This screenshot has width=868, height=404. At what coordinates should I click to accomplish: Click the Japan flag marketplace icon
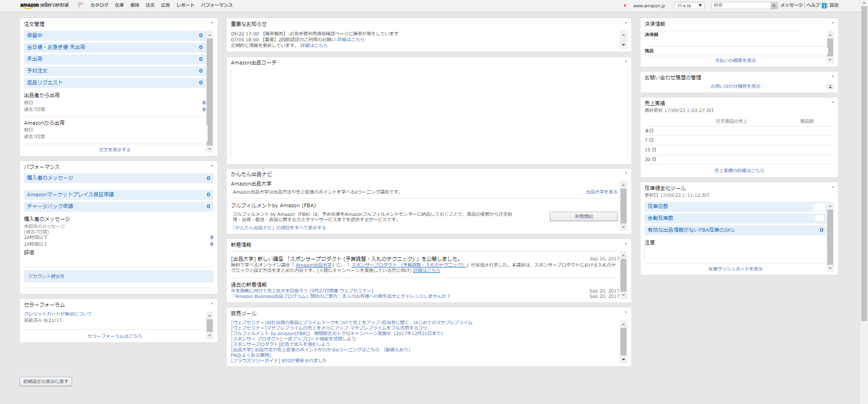625,5
